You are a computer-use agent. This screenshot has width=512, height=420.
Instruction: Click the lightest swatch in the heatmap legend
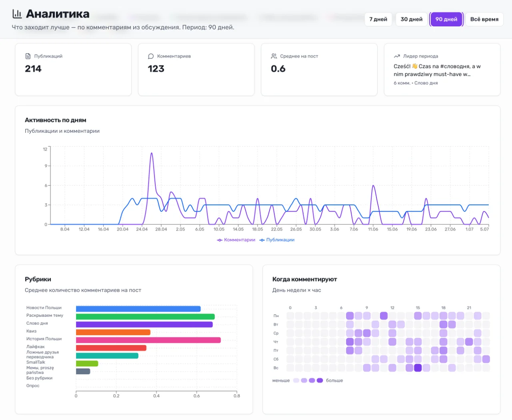coord(296,380)
